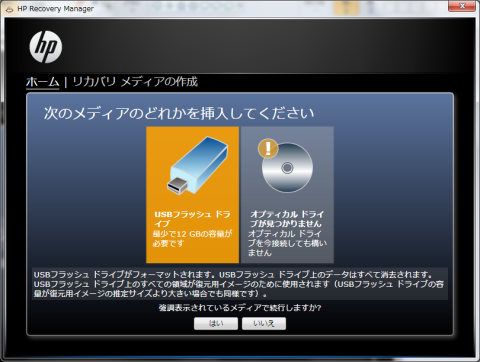The height and width of the screenshot is (362, 480).
Task: Click the 強調表示されているメディアで続行しますか? prompt
Action: click(240, 308)
